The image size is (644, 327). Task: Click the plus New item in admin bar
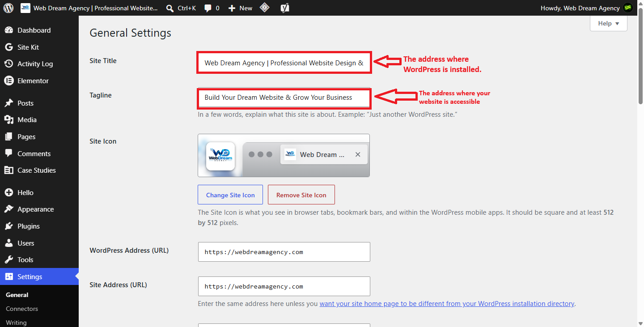coord(240,8)
